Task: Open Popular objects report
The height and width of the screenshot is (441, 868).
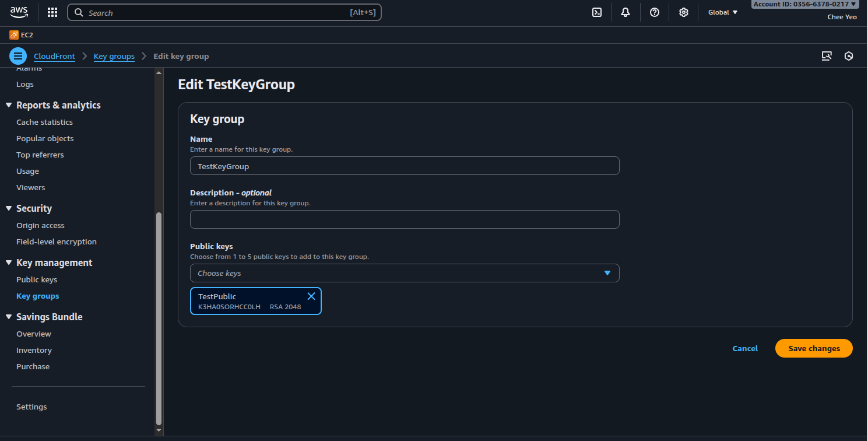Action: tap(45, 138)
